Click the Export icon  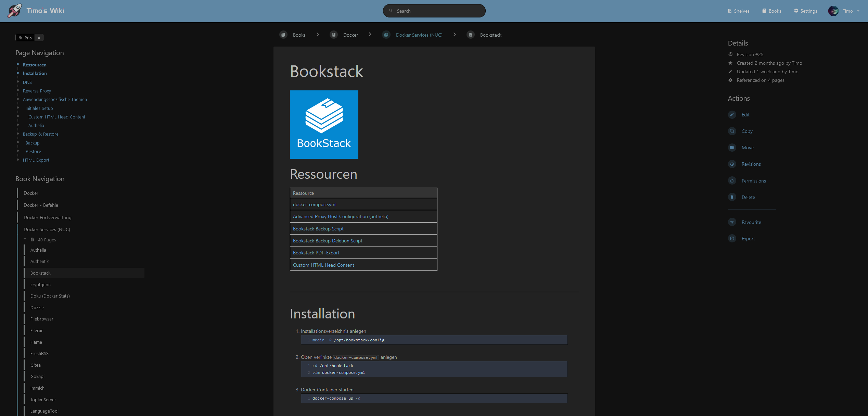click(732, 239)
